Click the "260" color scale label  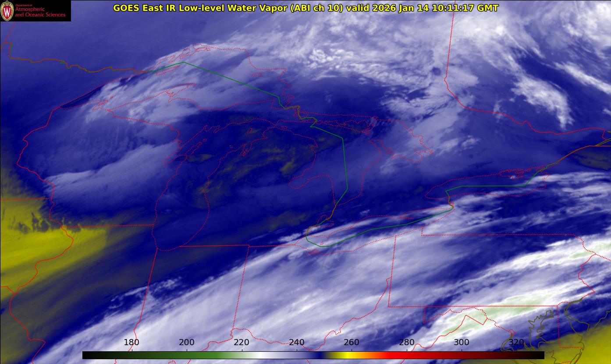[352, 342]
